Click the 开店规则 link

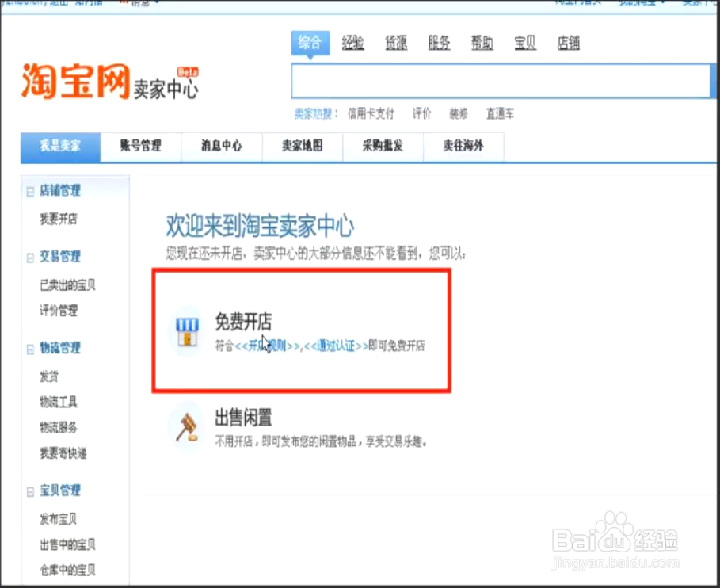tap(268, 346)
